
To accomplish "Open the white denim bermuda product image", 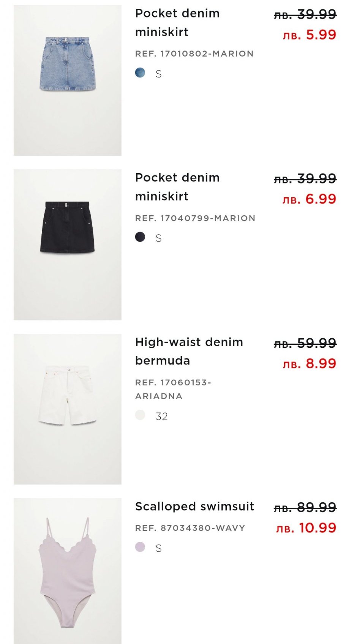I will (x=68, y=409).
